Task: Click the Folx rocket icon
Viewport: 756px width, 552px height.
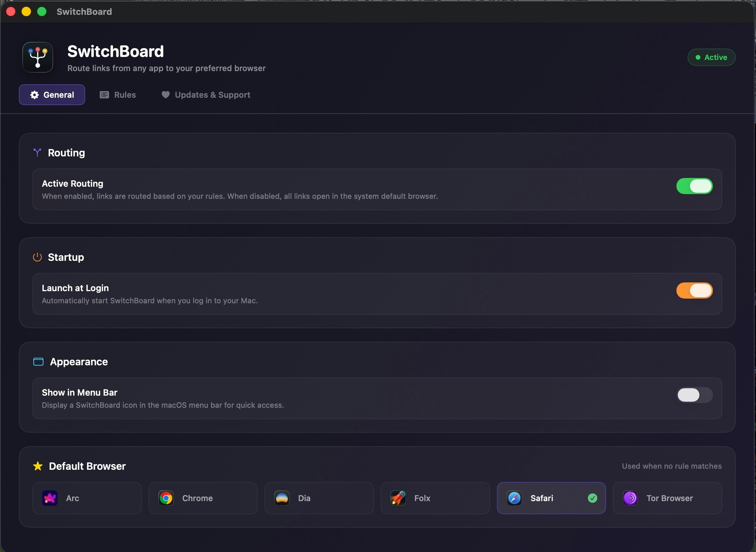Action: [398, 498]
